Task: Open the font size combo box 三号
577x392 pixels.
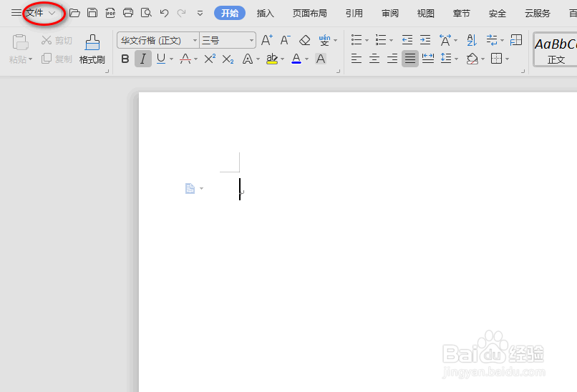Action: (228, 40)
